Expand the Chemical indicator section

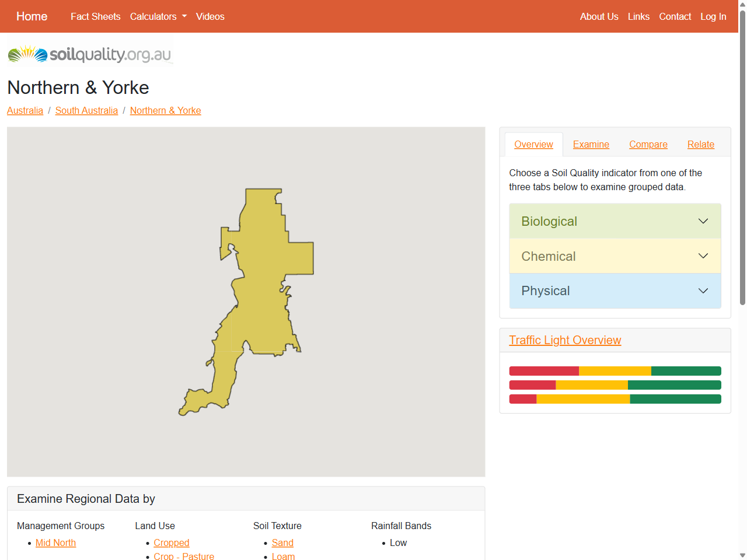coord(615,256)
